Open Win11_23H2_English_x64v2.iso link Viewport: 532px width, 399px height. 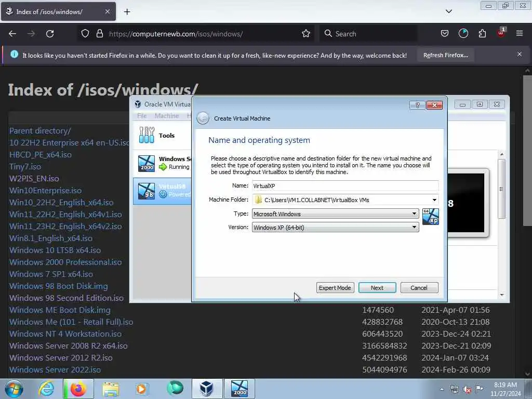65,227
